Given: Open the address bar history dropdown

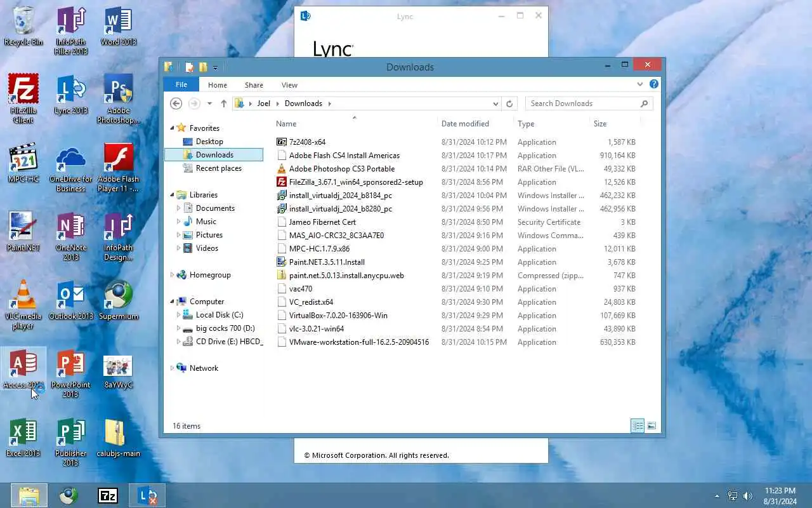Looking at the screenshot, I should tap(495, 104).
